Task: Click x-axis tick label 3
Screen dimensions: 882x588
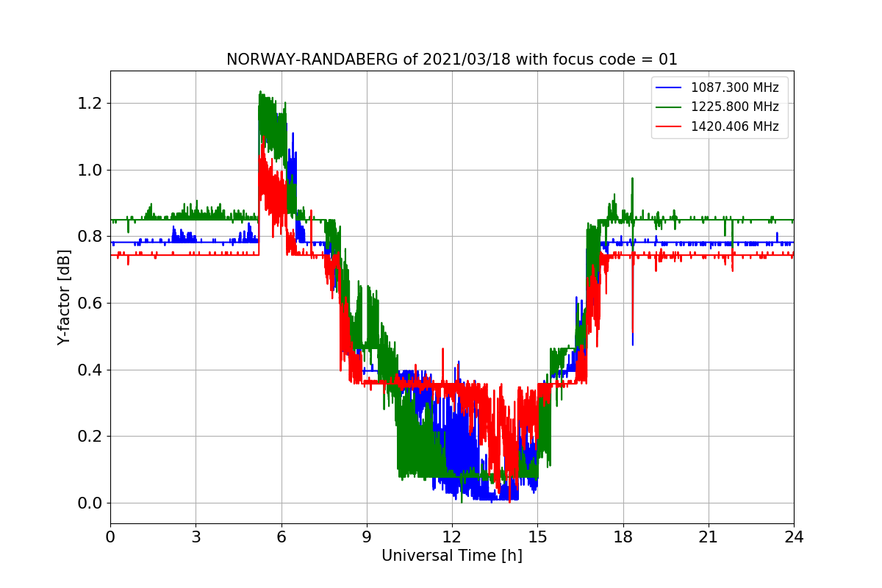Action: (x=196, y=537)
